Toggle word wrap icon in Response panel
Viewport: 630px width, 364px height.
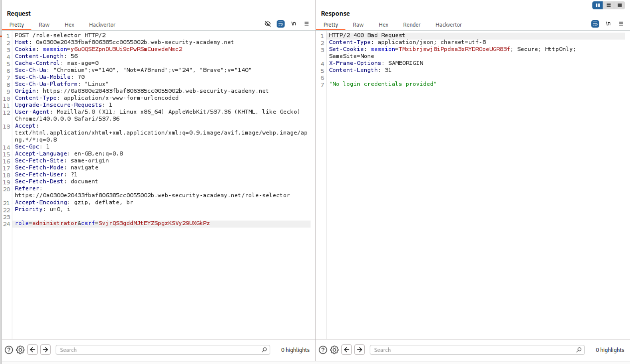pos(595,24)
